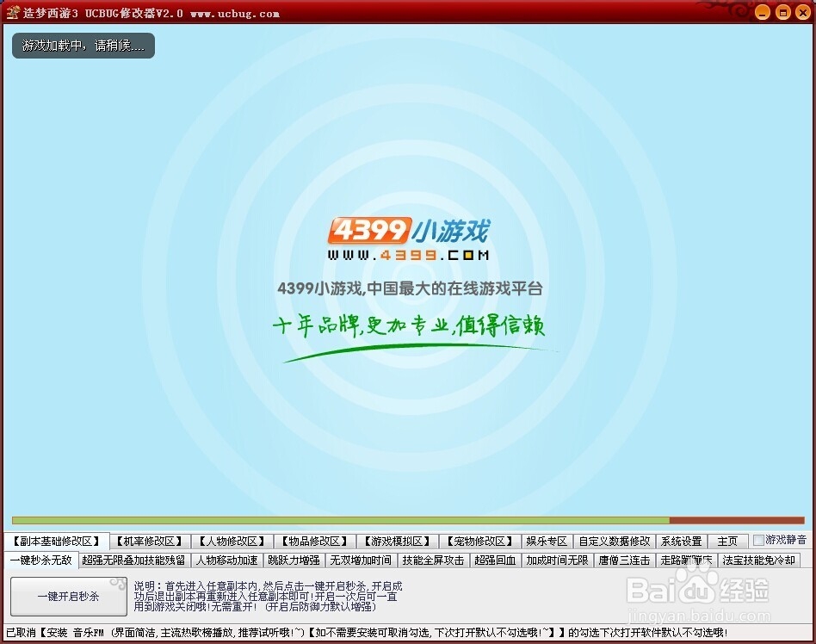Click the 中国最大的在线游戏平台 text
This screenshot has width=816, height=644.
coord(454,288)
